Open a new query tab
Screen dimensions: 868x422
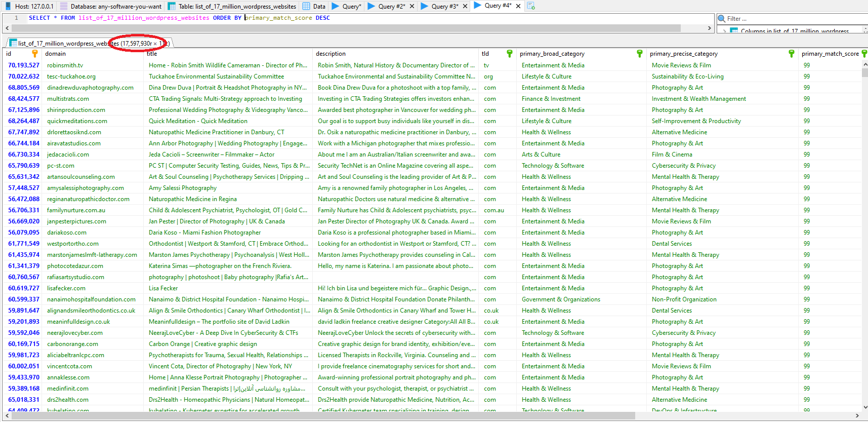pyautogui.click(x=531, y=6)
